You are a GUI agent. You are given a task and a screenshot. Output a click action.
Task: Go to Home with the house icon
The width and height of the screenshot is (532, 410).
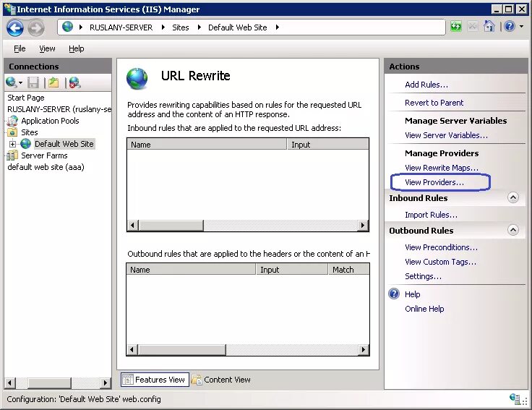click(x=489, y=26)
